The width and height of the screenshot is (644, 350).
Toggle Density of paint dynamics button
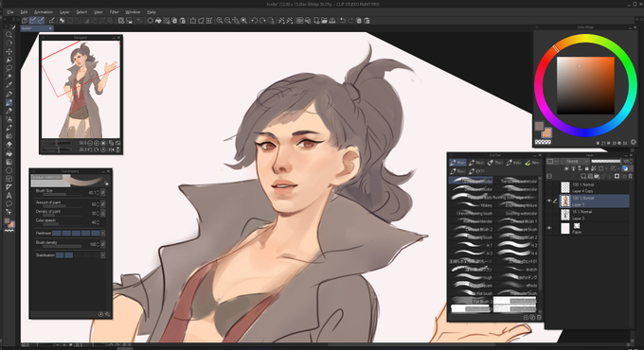(103, 213)
